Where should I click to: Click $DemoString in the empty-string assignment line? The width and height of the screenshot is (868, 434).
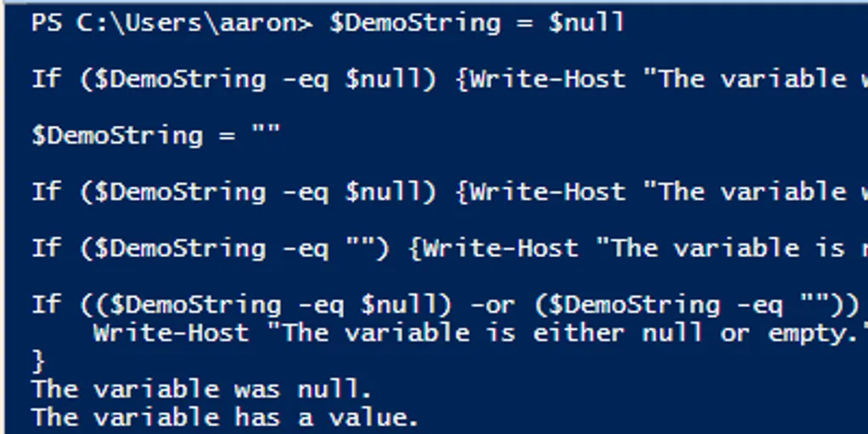click(x=117, y=135)
